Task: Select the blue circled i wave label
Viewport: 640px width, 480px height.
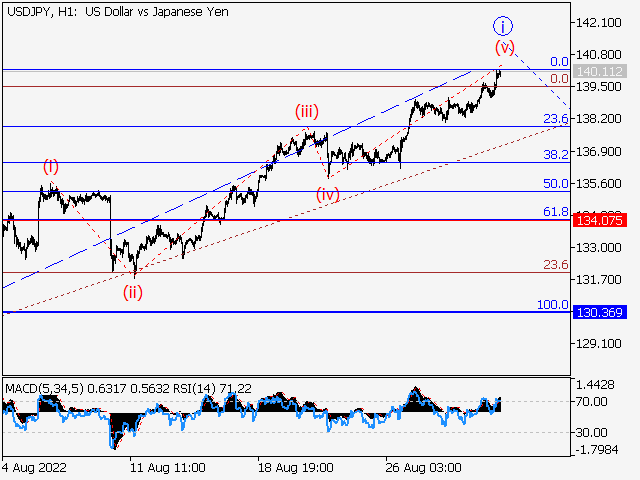Action: tap(503, 27)
